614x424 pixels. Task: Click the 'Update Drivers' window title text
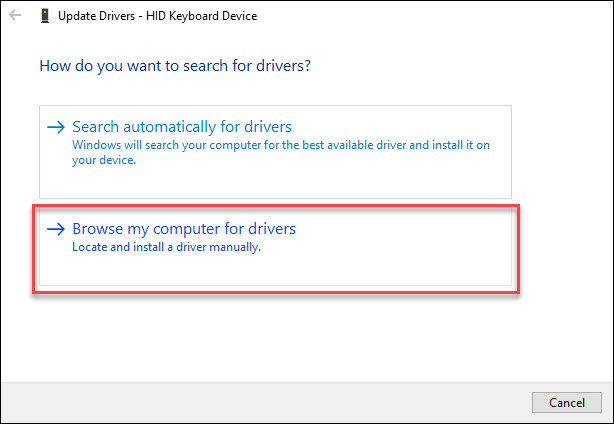pos(96,16)
